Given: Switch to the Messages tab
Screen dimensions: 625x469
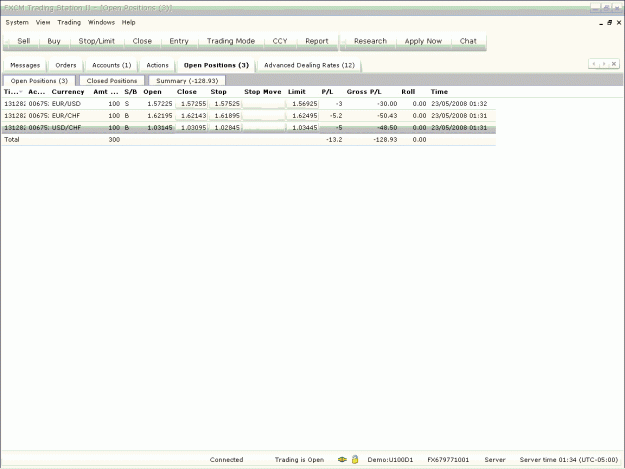Looking at the screenshot, I should point(25,65).
